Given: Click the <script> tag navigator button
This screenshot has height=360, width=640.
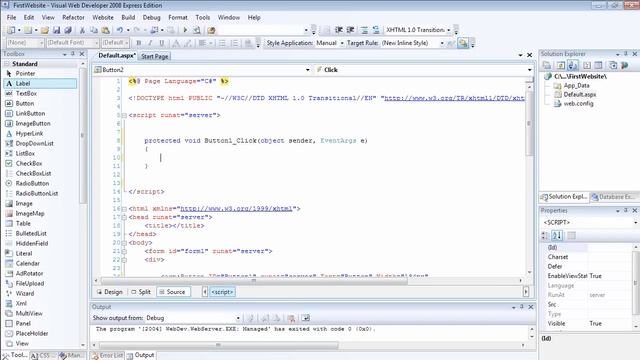Looking at the screenshot, I should point(222,292).
